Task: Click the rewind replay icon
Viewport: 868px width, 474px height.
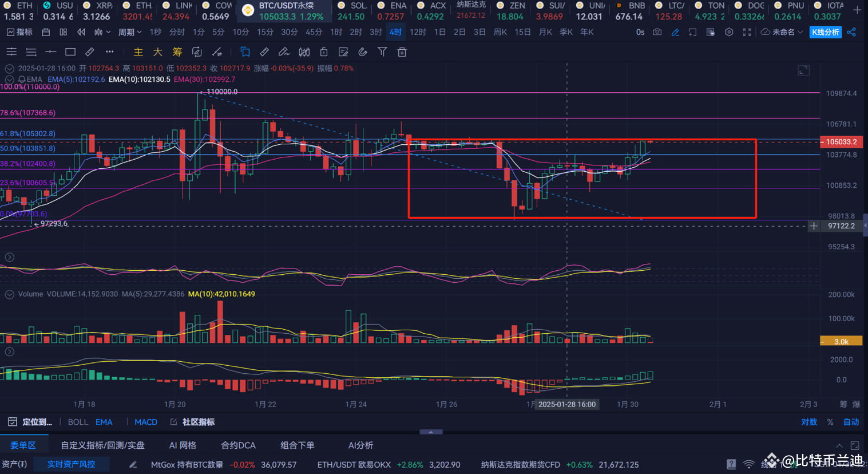Action: 81,32
